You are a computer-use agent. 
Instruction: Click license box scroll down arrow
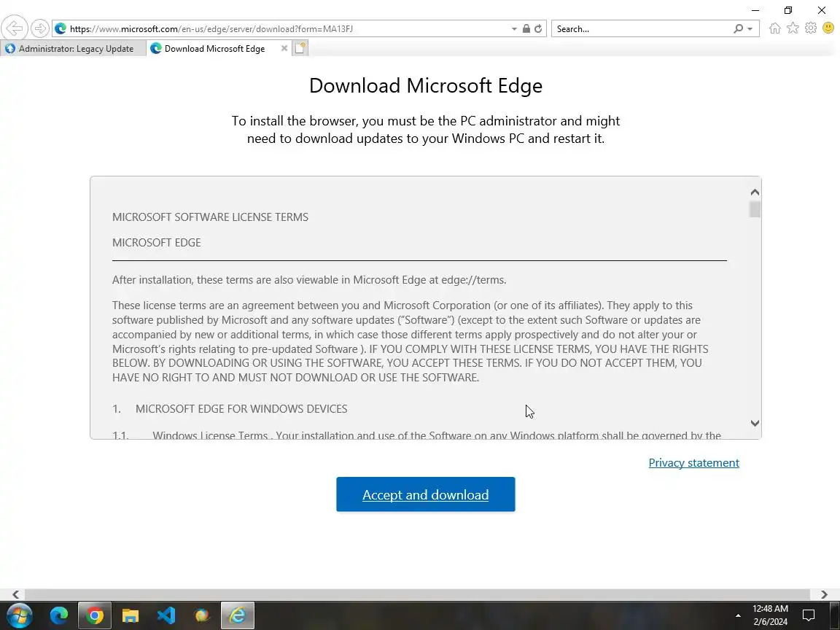(x=755, y=423)
